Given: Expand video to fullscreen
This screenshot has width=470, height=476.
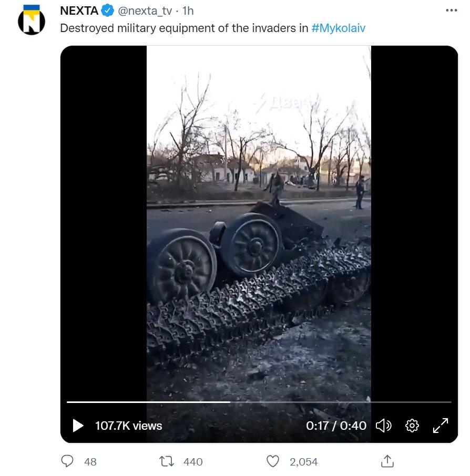Looking at the screenshot, I should tap(440, 426).
